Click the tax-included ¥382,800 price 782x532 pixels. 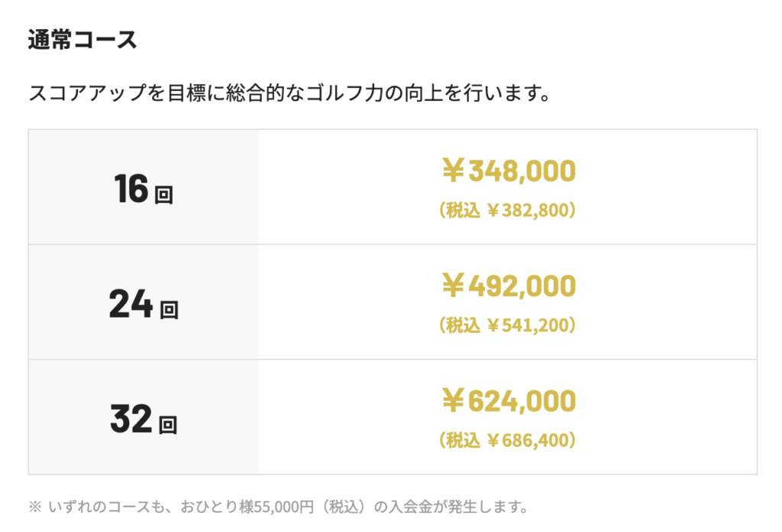tap(507, 210)
